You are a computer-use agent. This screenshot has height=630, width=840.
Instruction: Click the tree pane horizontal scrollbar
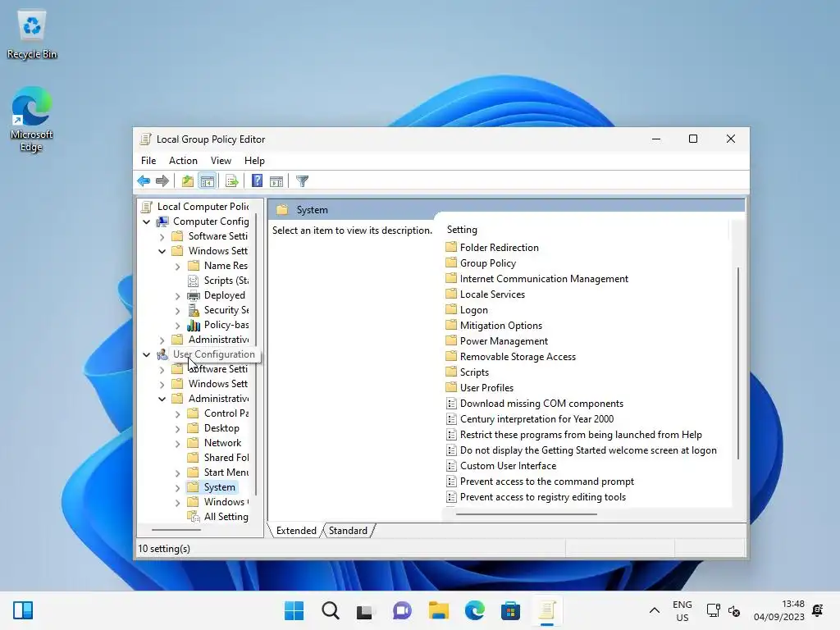point(176,530)
